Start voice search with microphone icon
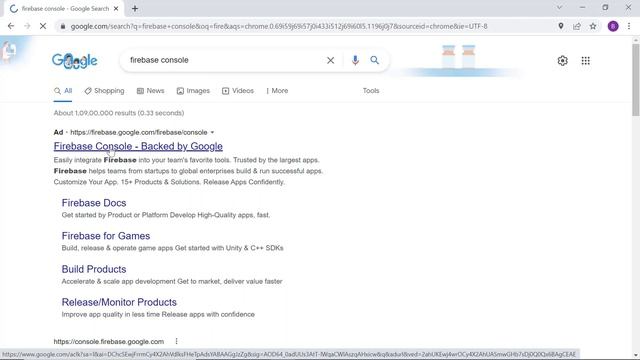 click(x=355, y=60)
